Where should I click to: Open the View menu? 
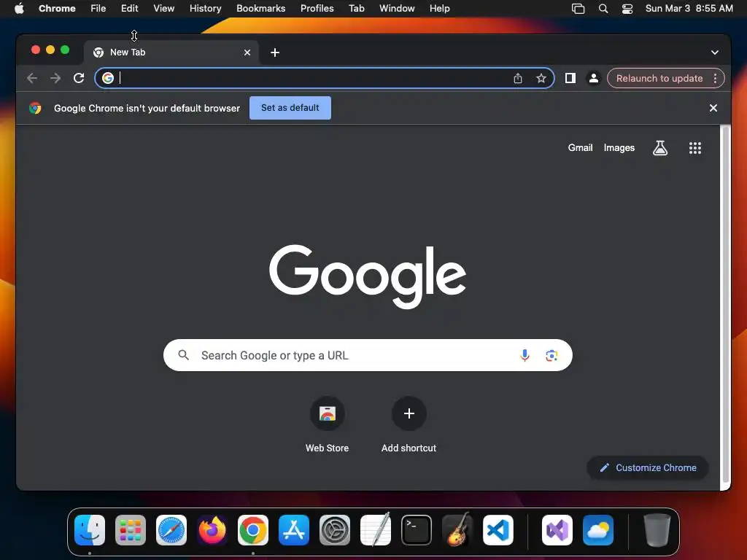pyautogui.click(x=163, y=9)
